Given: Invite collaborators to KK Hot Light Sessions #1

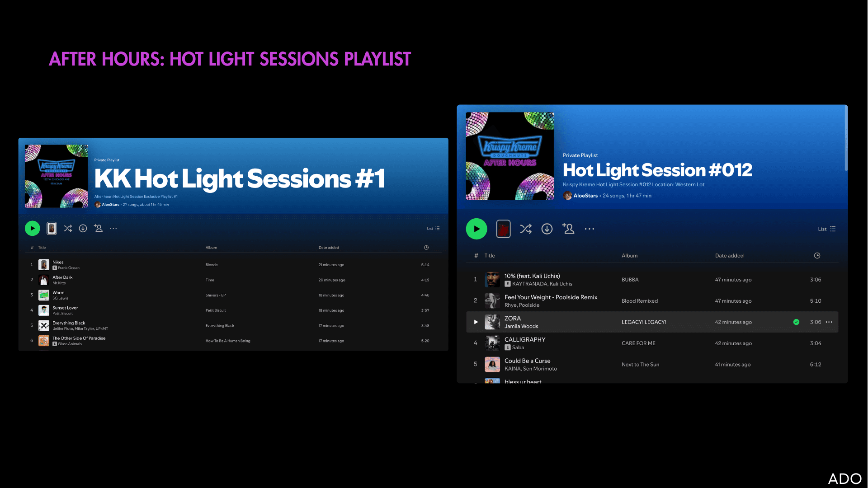Looking at the screenshot, I should (x=98, y=228).
